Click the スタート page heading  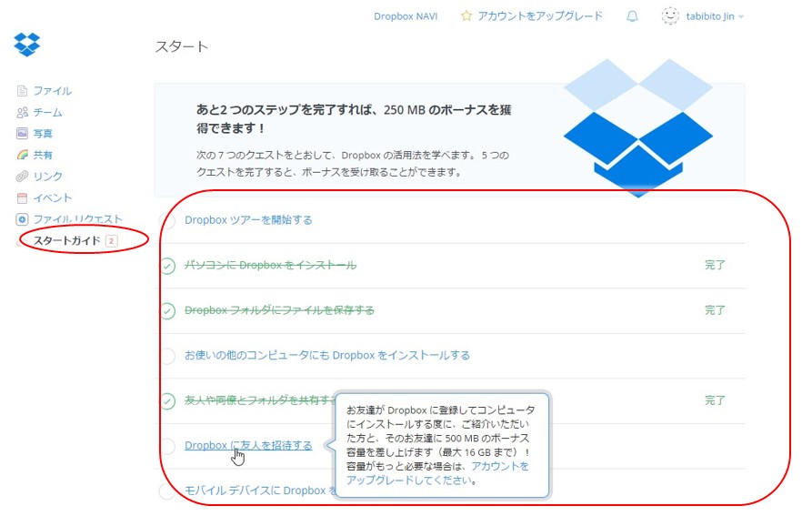pos(182,46)
